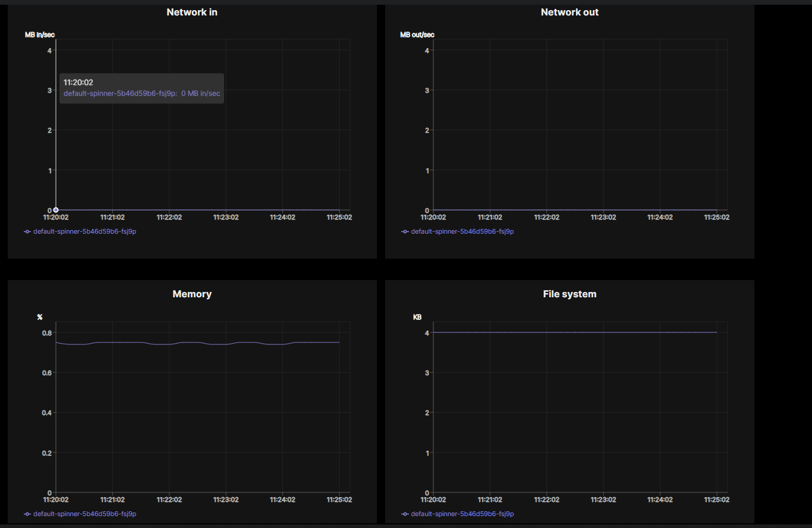Click the MB out/sec axis label
Image resolution: width=812 pixels, height=528 pixels.
[x=417, y=34]
